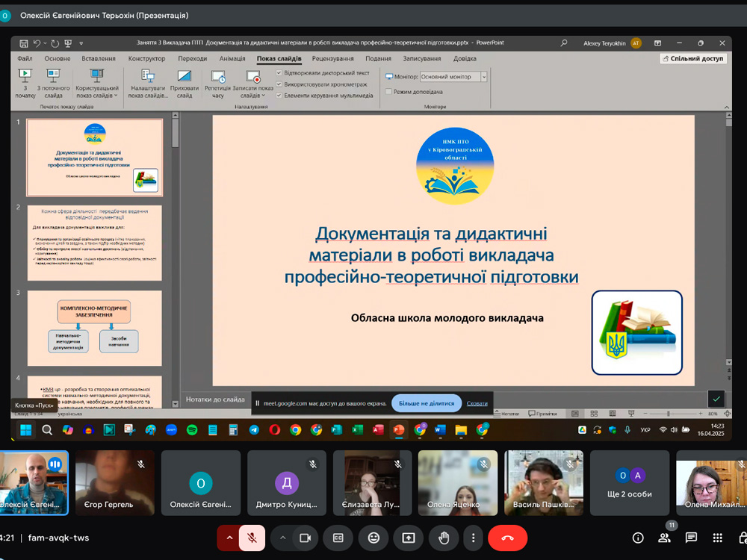The height and width of the screenshot is (560, 747).
Task: Switch to the 'Анімація' ribbon tab
Action: 232,58
